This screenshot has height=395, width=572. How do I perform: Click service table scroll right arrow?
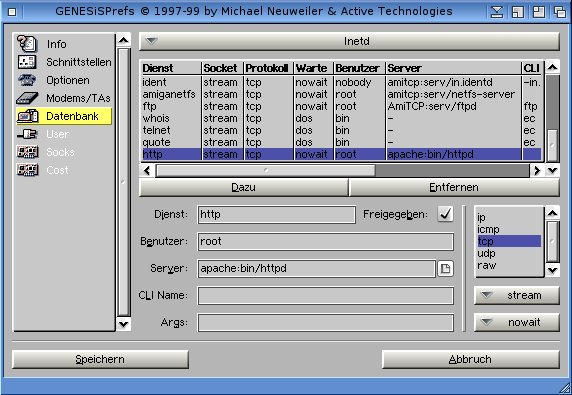536,170
